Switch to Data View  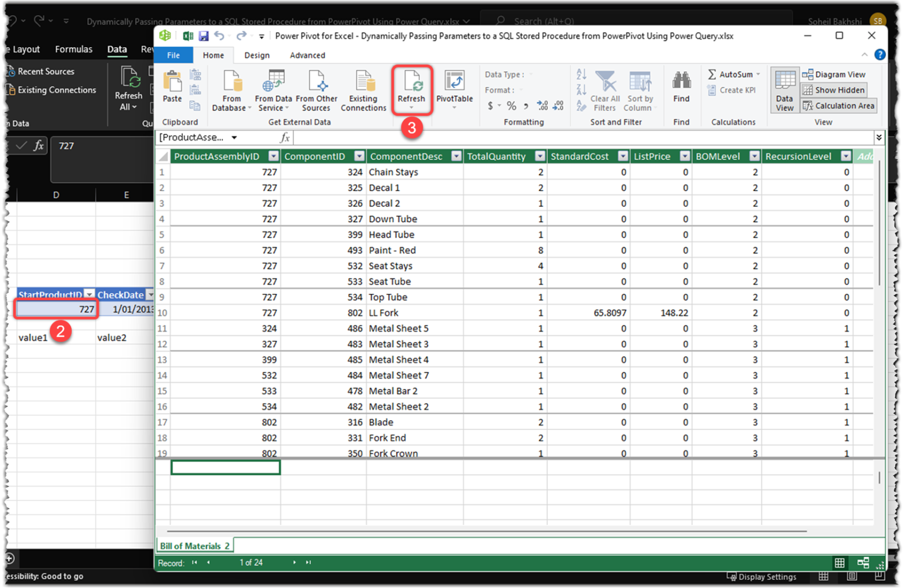tap(784, 90)
